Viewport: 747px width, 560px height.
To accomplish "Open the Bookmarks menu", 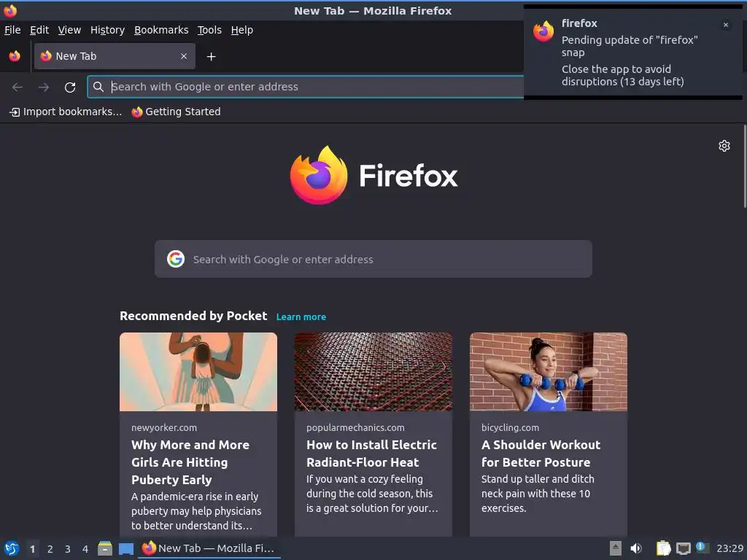I will pos(161,30).
